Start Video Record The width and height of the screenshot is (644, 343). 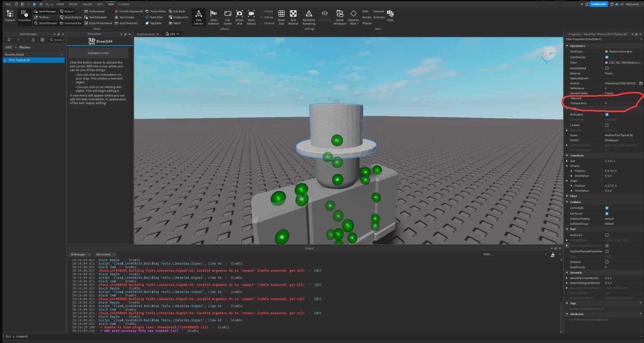(x=251, y=16)
